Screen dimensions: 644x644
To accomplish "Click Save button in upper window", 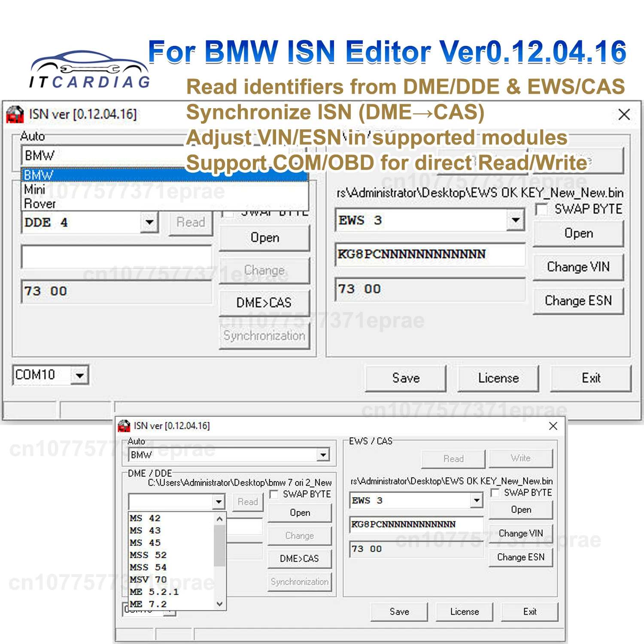I will tap(406, 378).
